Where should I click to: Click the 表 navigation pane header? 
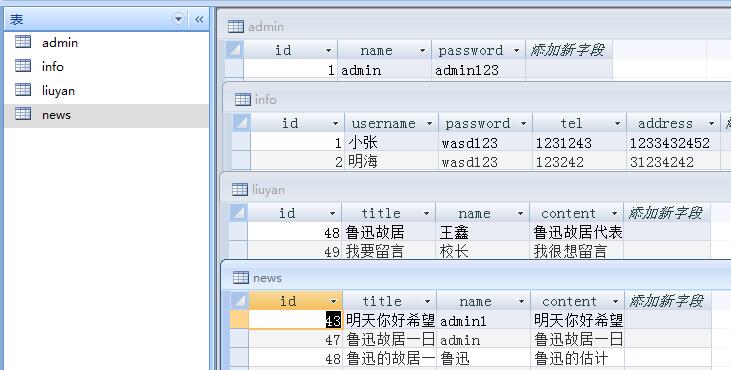pos(107,19)
